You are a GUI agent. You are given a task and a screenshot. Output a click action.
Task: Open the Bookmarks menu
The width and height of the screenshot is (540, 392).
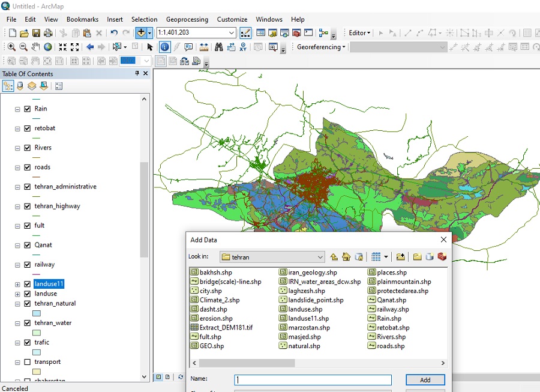(82, 19)
